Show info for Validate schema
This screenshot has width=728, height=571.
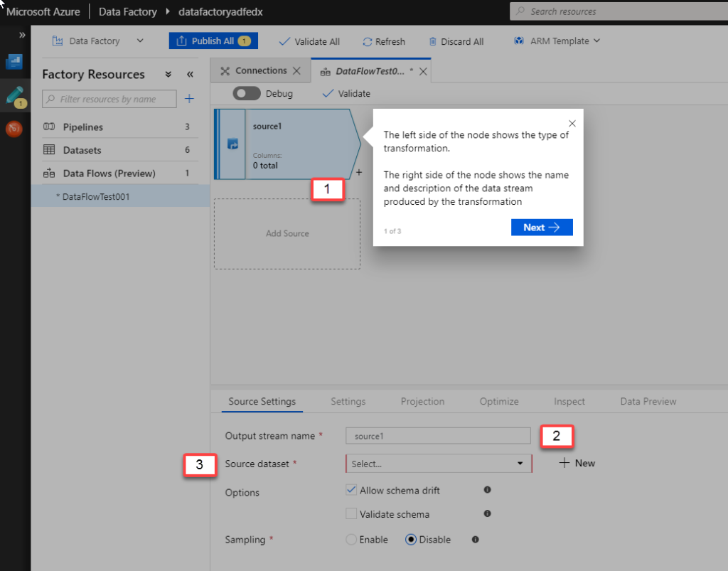(x=487, y=513)
